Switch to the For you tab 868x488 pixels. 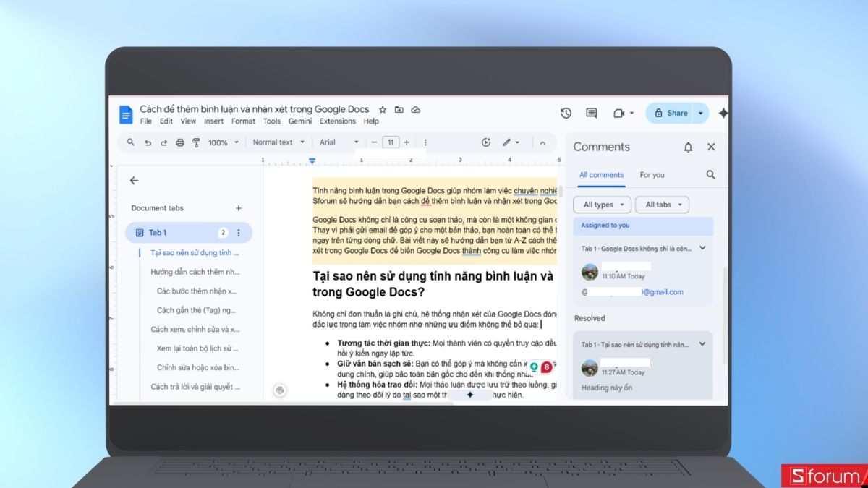652,175
